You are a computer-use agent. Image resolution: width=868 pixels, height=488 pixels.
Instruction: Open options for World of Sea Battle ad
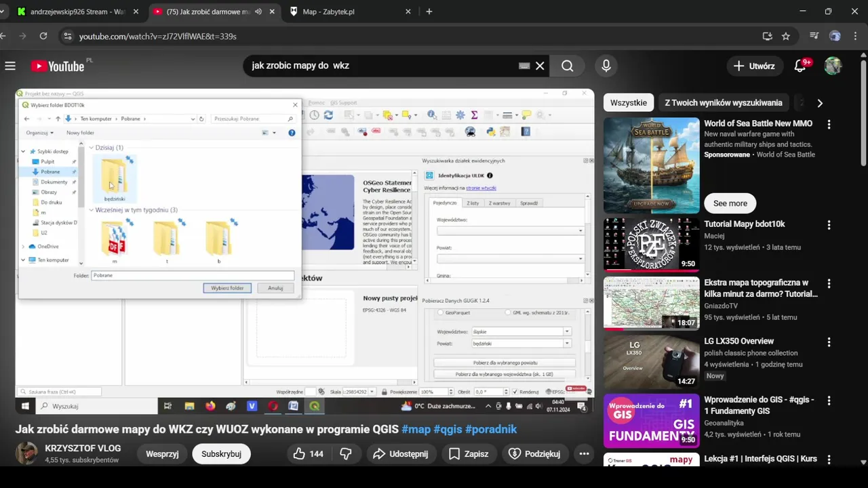(829, 124)
